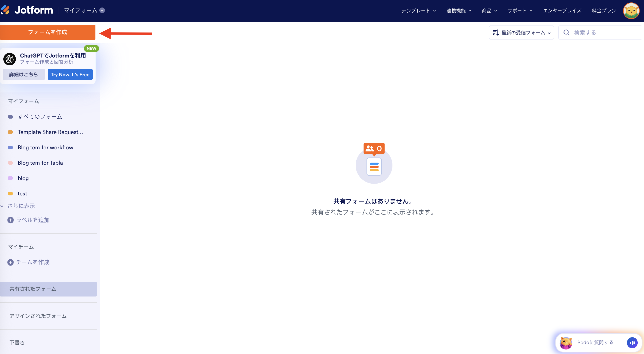Open the アサインされたフォーム section
This screenshot has height=354, width=644.
coord(38,316)
